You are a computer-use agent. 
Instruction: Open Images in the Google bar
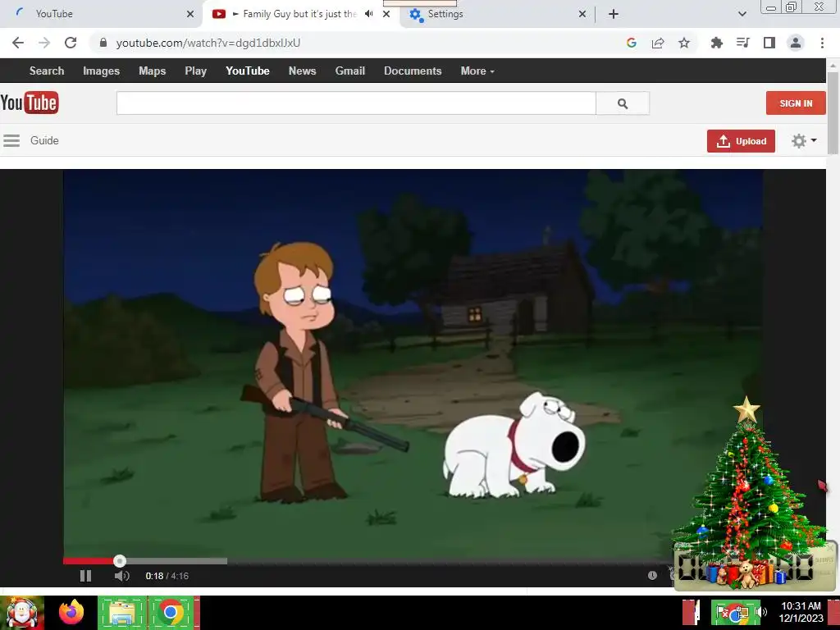(x=101, y=71)
